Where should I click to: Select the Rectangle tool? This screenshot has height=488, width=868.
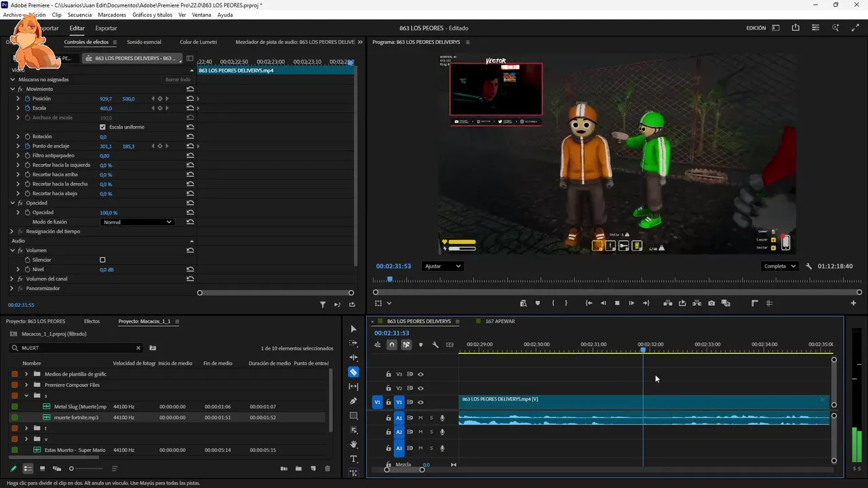pyautogui.click(x=353, y=415)
